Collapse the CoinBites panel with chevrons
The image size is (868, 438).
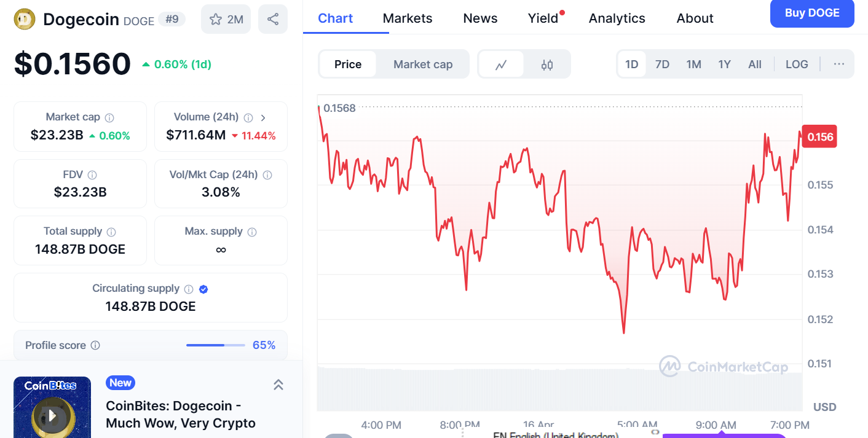pyautogui.click(x=278, y=385)
